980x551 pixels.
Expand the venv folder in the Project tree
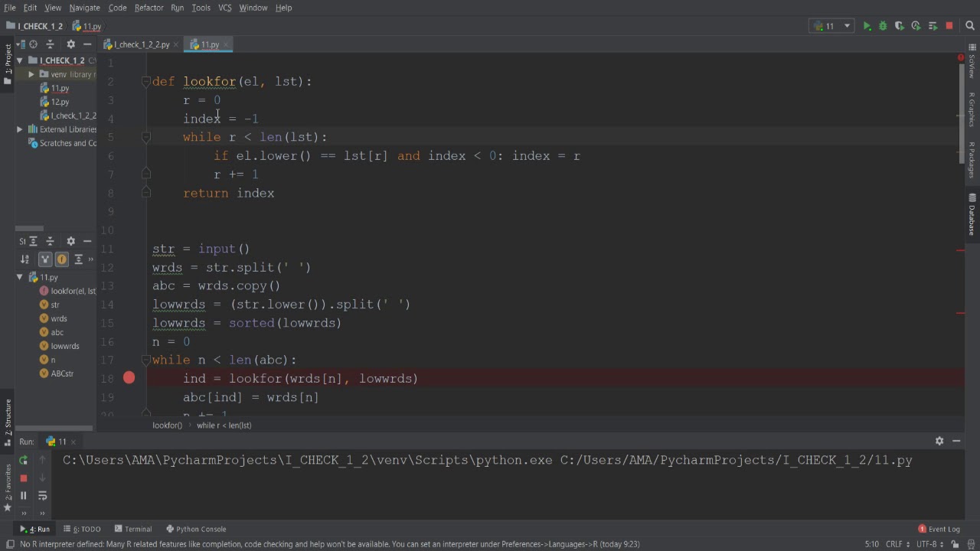31,74
